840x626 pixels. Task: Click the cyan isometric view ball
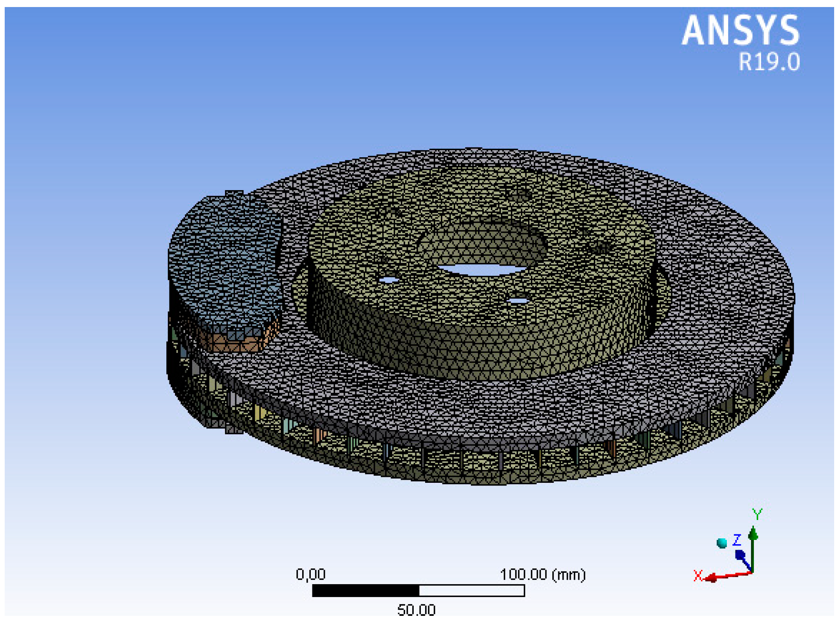[x=722, y=543]
